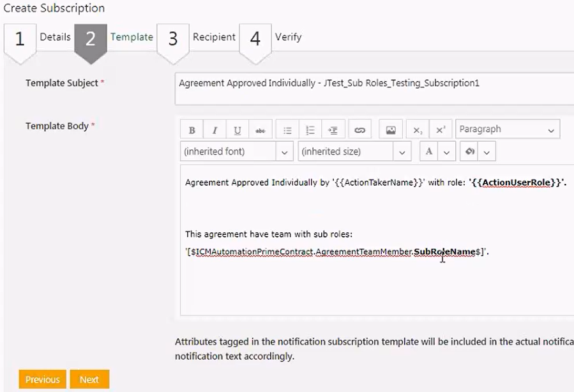Viewport: 574px width, 392px height.
Task: Open the font color picker arrow
Action: 446,152
